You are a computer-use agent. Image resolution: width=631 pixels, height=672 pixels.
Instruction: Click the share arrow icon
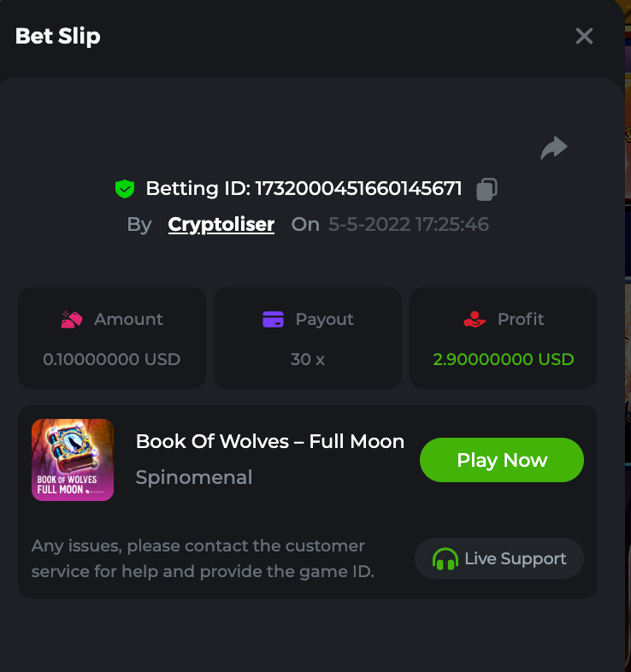pyautogui.click(x=554, y=148)
